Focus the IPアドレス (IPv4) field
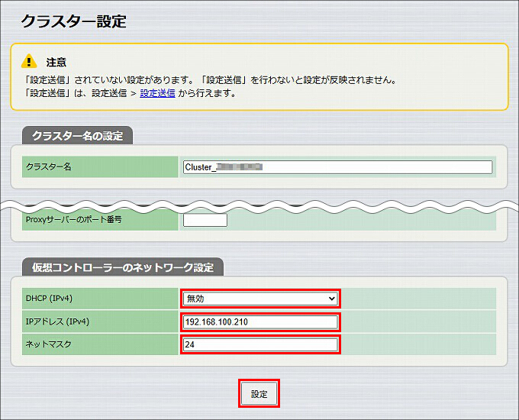Screen dimensions: 519x420 coord(260,322)
